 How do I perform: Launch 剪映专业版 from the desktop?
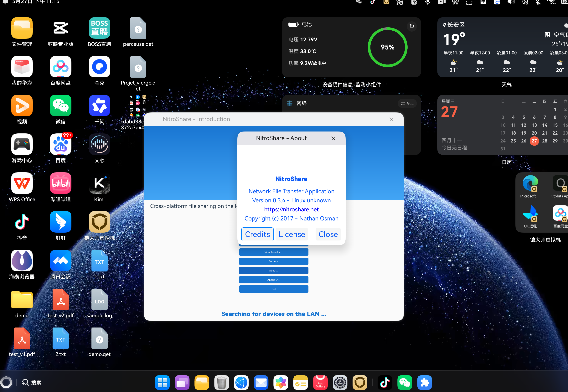pos(61,28)
